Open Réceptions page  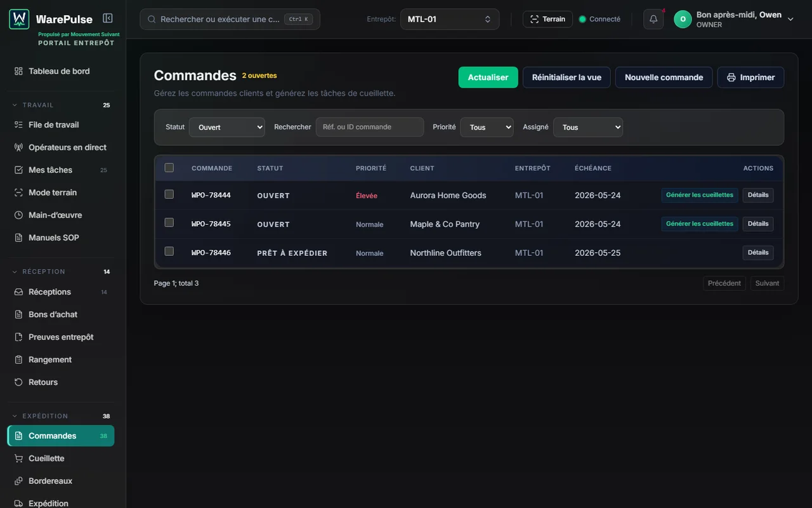pos(61,292)
